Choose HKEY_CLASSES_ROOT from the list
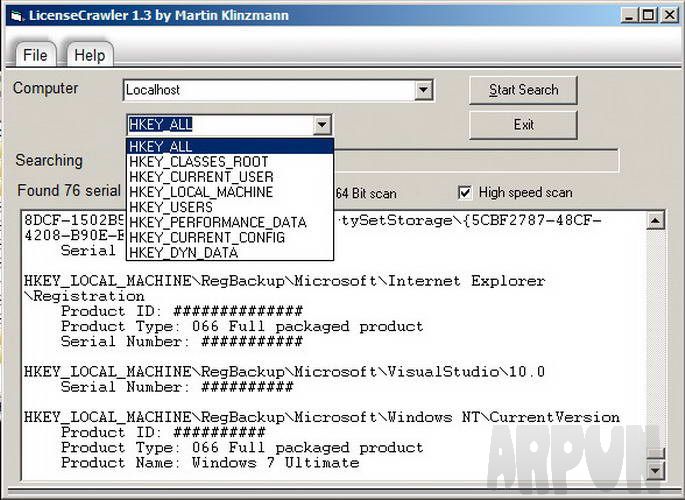This screenshot has width=685, height=500. click(230, 162)
